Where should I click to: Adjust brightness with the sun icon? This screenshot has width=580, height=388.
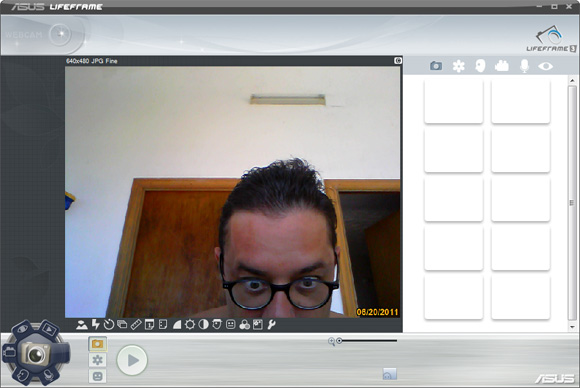point(190,325)
